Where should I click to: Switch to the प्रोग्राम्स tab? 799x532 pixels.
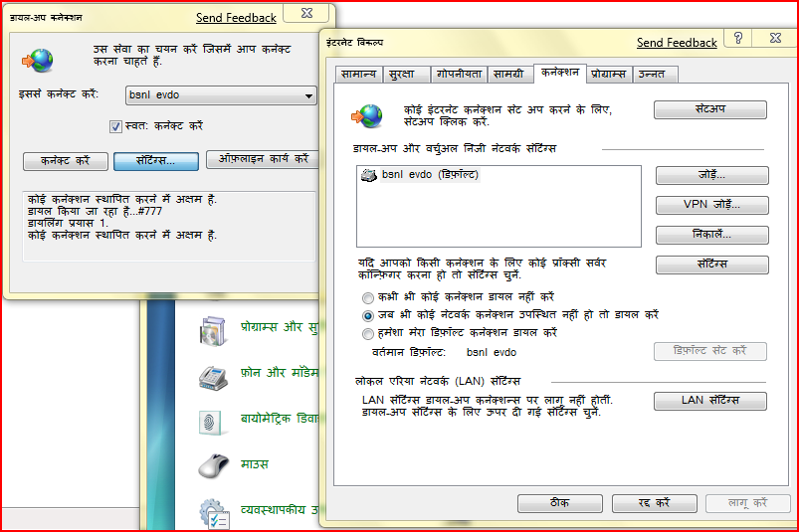pyautogui.click(x=608, y=75)
